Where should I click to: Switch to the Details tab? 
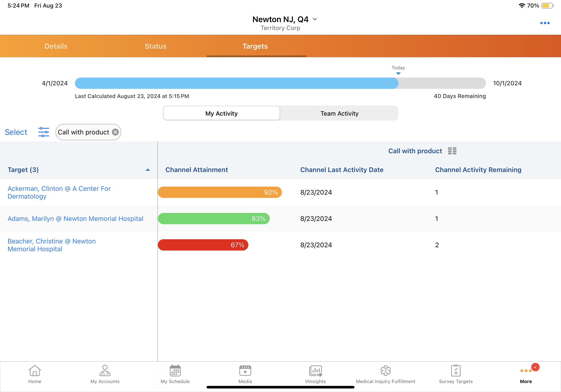coord(56,46)
